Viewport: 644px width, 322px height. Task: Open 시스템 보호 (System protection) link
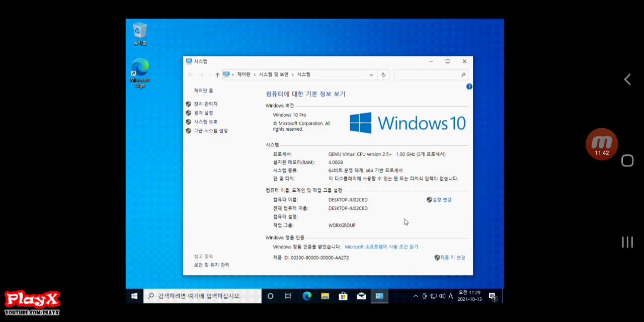coord(205,122)
